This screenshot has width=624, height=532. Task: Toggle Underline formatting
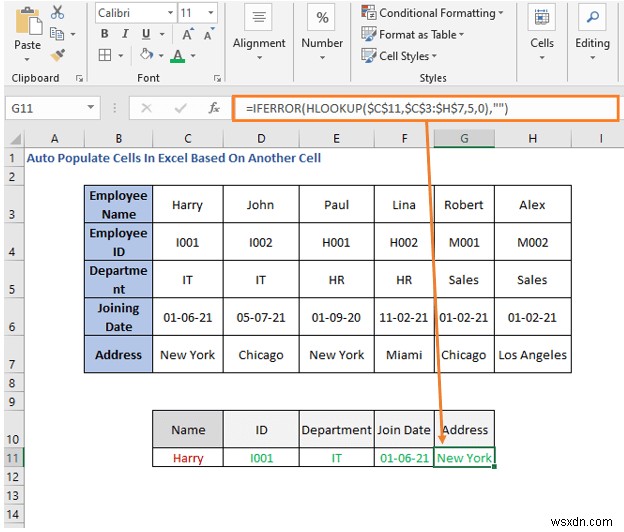[146, 34]
